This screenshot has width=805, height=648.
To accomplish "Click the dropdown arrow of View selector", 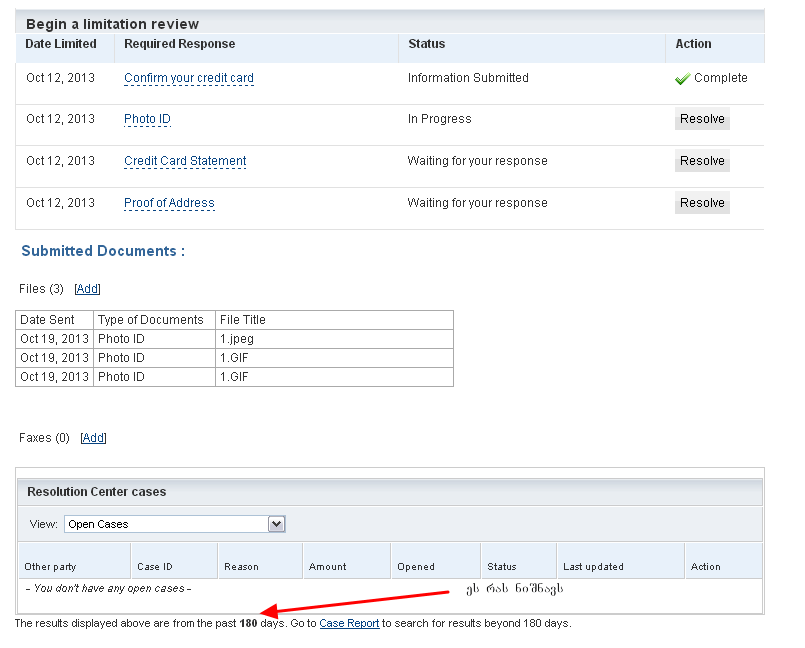I will [x=277, y=524].
